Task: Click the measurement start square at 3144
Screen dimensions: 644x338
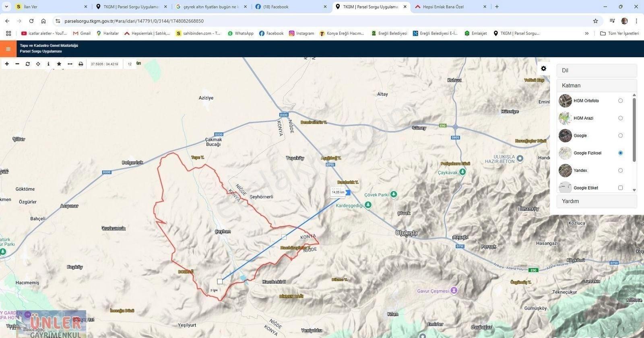Action: click(x=220, y=282)
